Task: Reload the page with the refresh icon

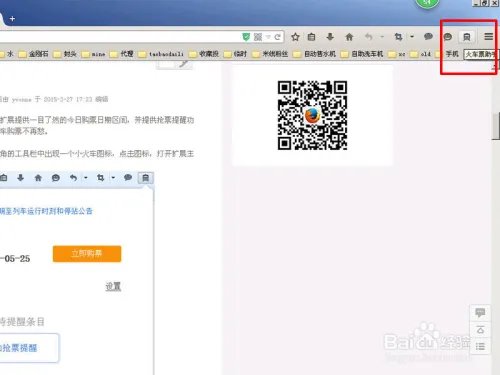Action: [x=277, y=37]
